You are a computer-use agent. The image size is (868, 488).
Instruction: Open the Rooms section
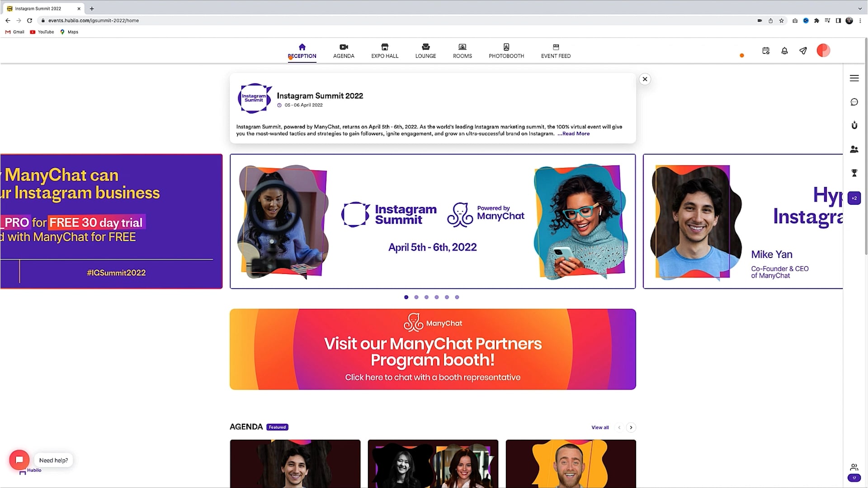point(462,51)
